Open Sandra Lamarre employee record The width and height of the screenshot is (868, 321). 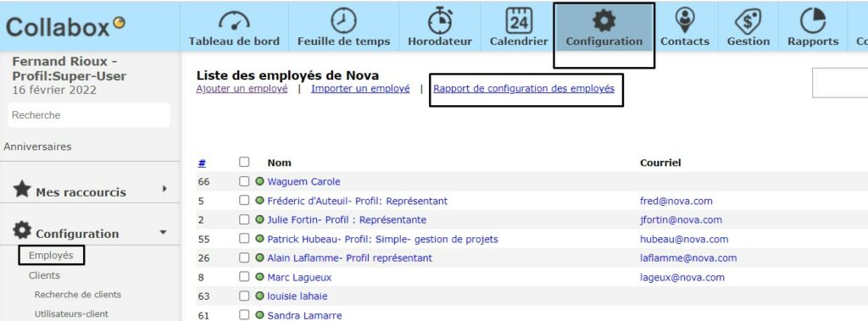304,315
